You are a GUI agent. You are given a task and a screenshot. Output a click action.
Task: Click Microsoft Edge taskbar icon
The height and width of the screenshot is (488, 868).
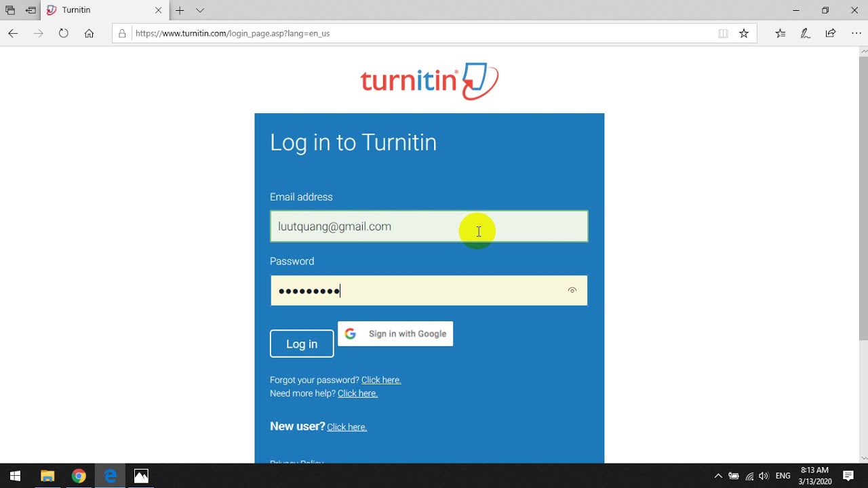pyautogui.click(x=110, y=476)
